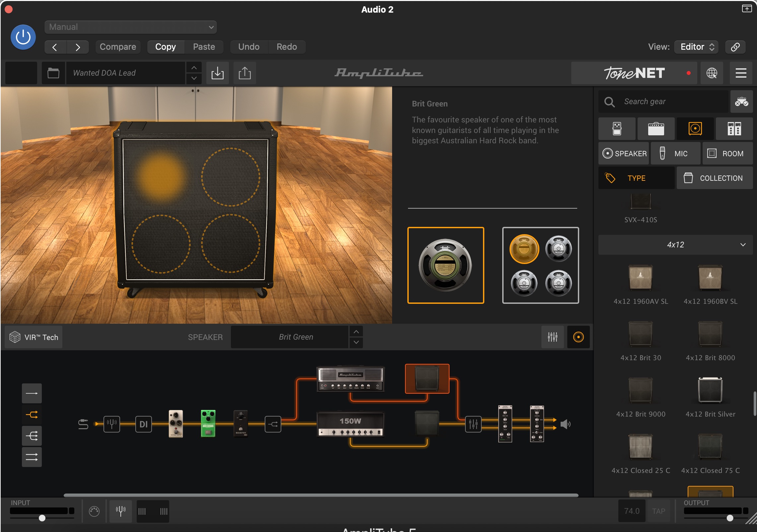Click the Wanted DOA Lead preset name
The image size is (757, 532).
(x=125, y=73)
